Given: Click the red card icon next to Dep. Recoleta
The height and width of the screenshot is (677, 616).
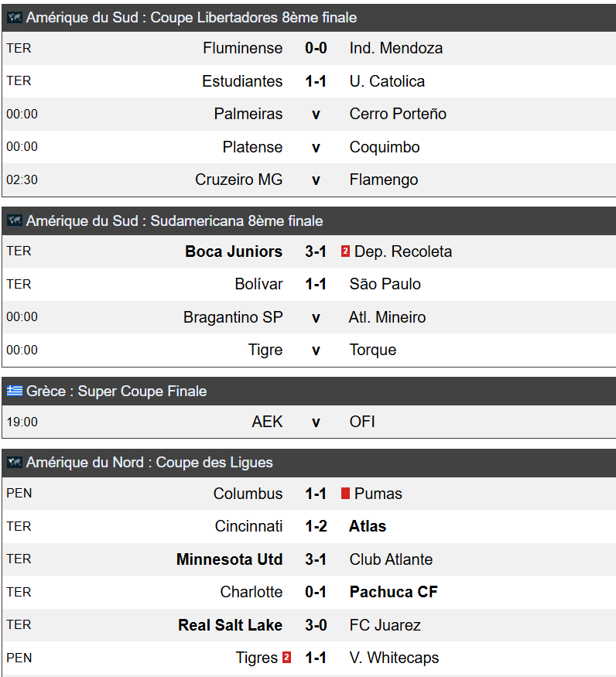Looking at the screenshot, I should (345, 251).
